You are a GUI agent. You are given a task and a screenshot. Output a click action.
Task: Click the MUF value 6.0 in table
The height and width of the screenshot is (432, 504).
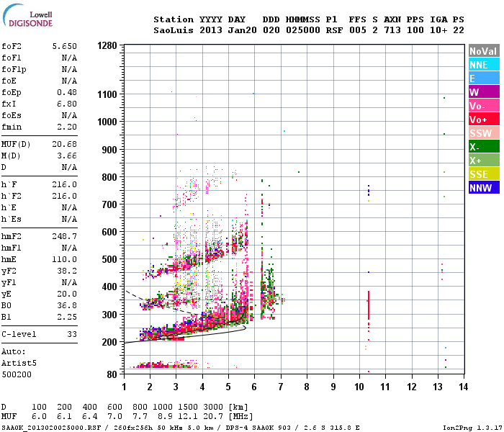(x=39, y=417)
